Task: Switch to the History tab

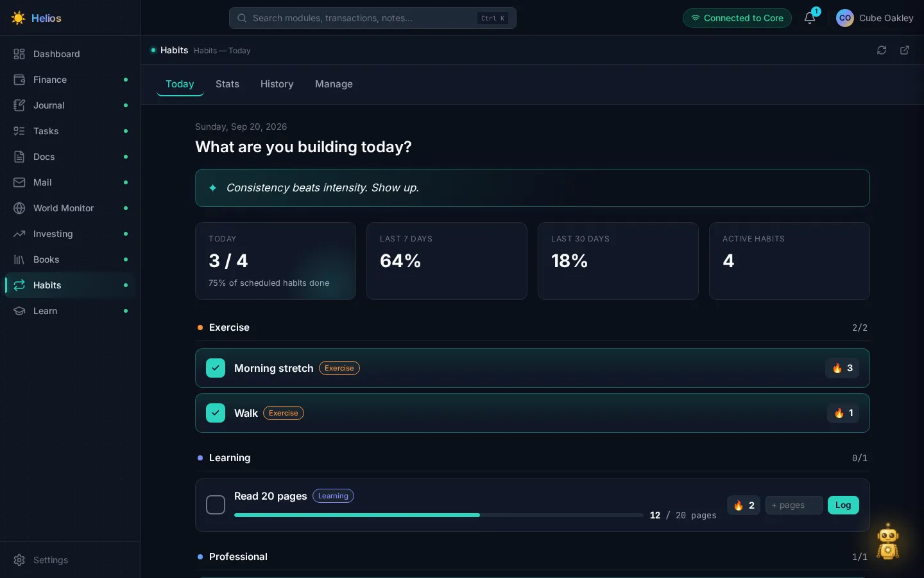Action: pyautogui.click(x=277, y=84)
